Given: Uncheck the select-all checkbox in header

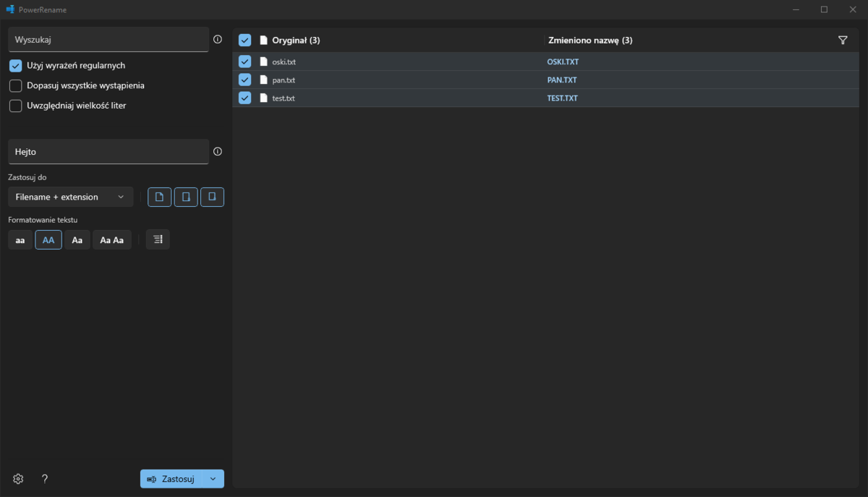Looking at the screenshot, I should coord(244,41).
